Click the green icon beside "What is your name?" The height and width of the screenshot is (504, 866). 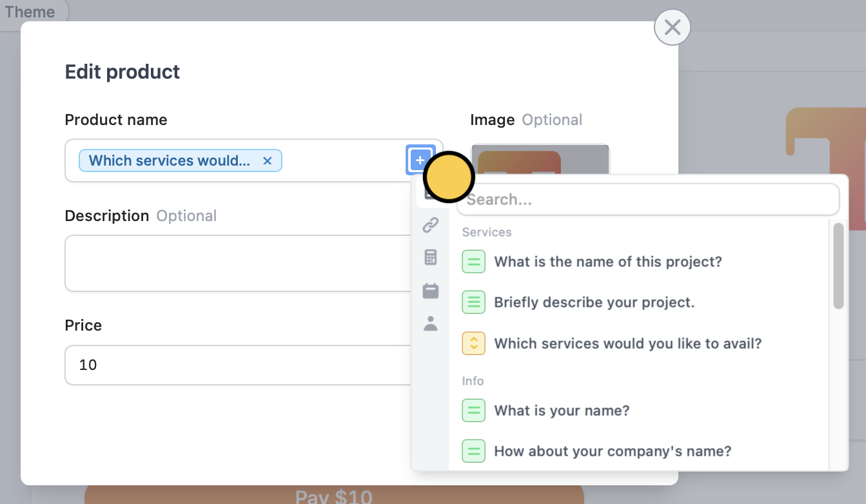tap(474, 411)
